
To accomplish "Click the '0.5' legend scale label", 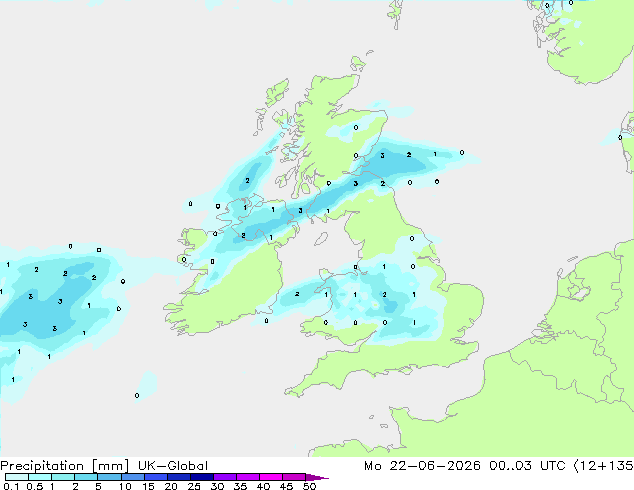I will tap(35, 486).
